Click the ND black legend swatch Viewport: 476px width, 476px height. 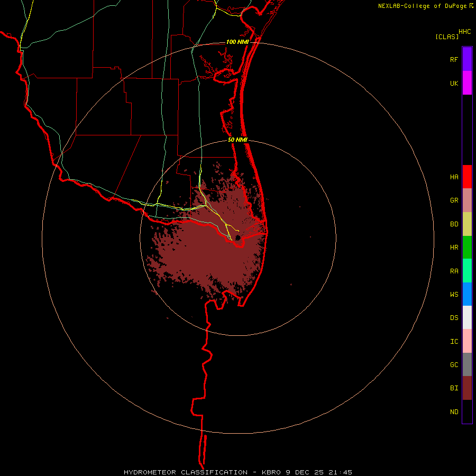tap(467, 411)
